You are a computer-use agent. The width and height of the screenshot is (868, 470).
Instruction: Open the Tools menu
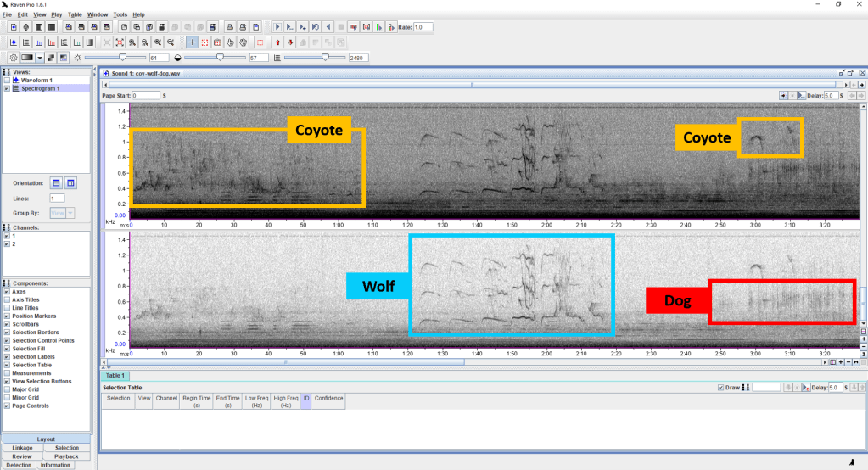tap(120, 14)
